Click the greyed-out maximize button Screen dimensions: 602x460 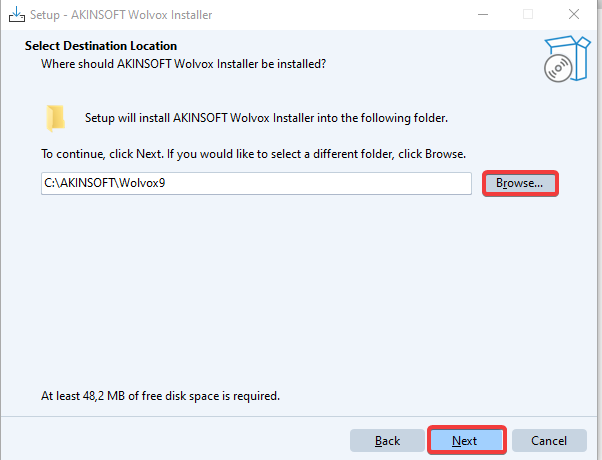[x=527, y=15]
